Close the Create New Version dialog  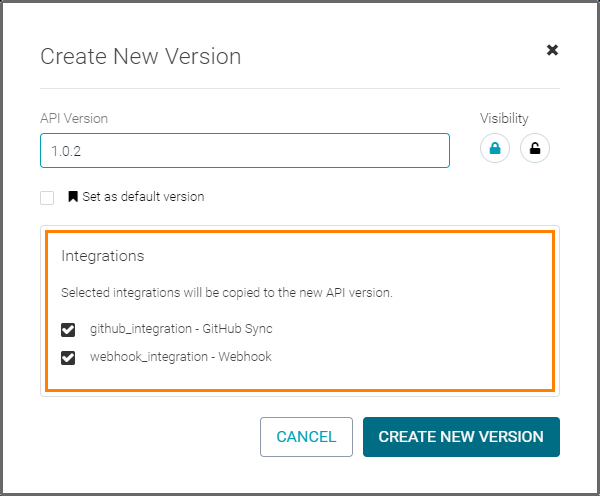point(552,50)
